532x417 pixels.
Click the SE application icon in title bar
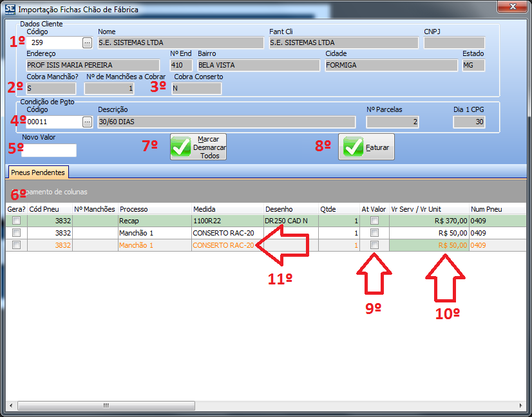tap(10, 9)
